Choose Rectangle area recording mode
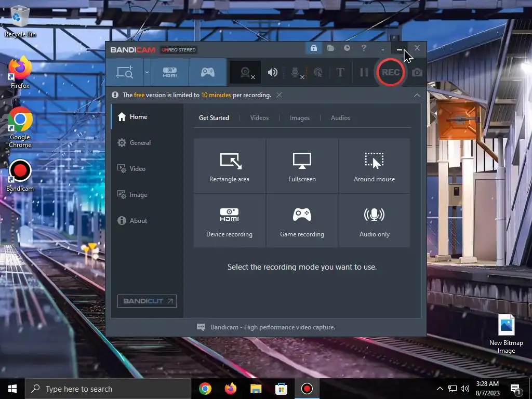Screen dimensions: 532x399 point(229,166)
